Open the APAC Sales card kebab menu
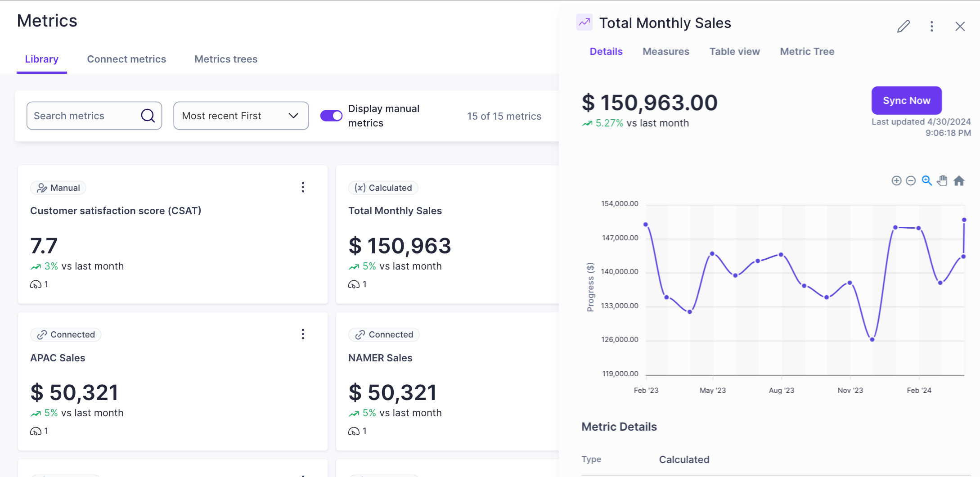Image resolution: width=980 pixels, height=477 pixels. pos(303,334)
